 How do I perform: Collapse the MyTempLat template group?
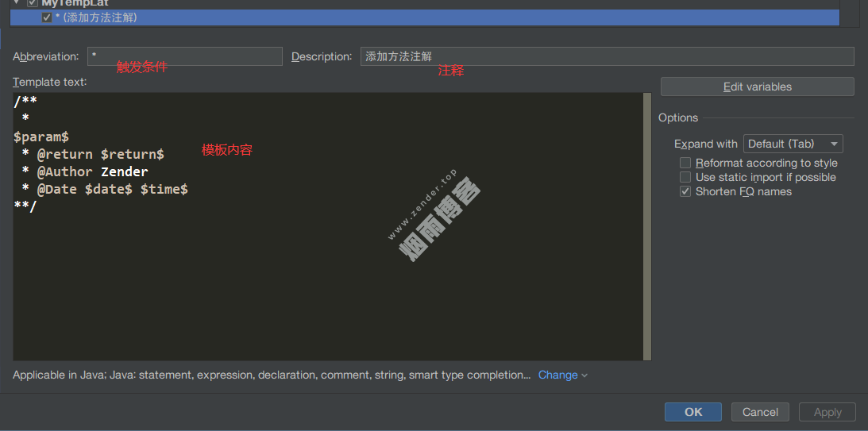click(x=16, y=3)
